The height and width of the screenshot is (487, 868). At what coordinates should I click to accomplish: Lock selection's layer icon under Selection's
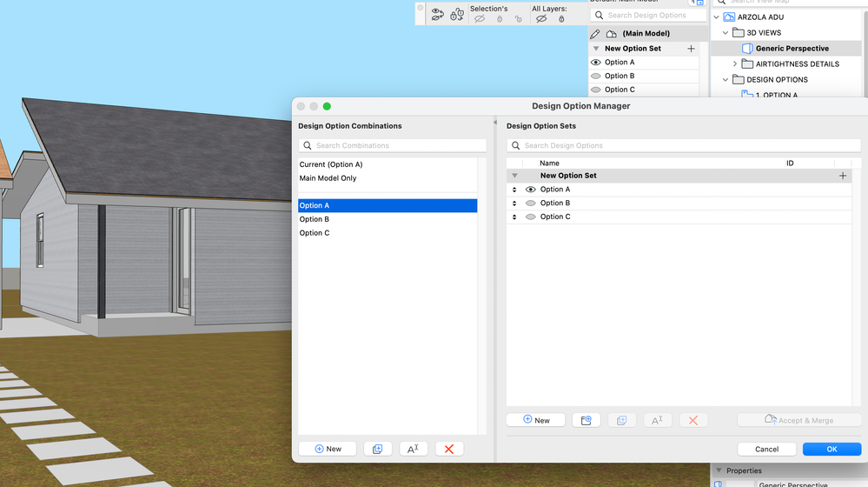pos(500,19)
